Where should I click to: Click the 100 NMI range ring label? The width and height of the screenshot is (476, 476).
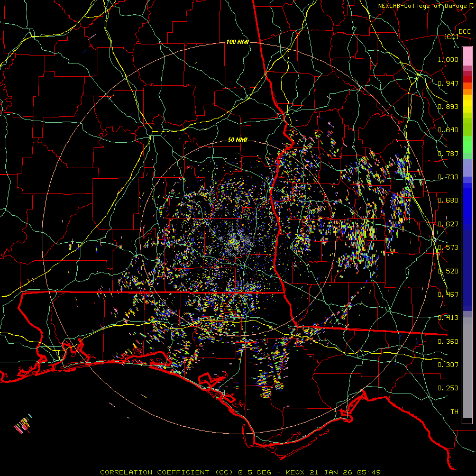[237, 42]
